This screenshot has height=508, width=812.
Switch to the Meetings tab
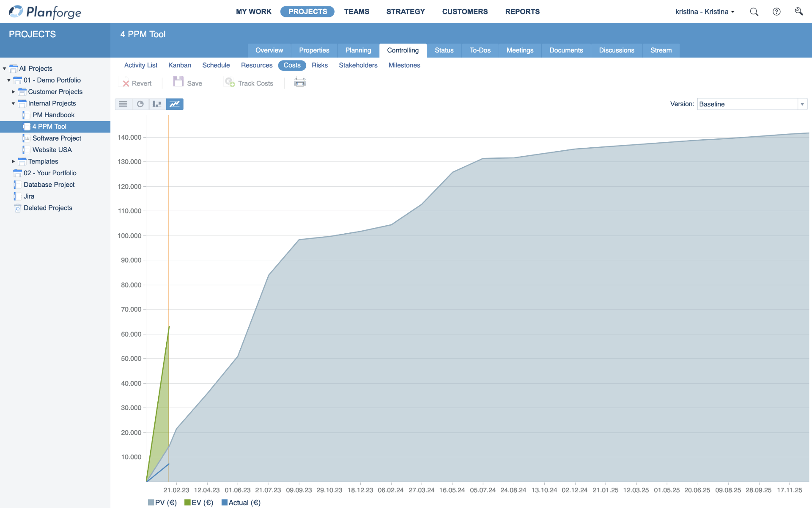click(520, 50)
